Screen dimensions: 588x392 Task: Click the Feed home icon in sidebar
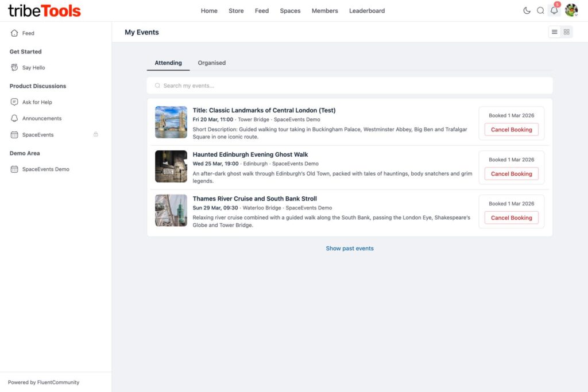pyautogui.click(x=14, y=33)
